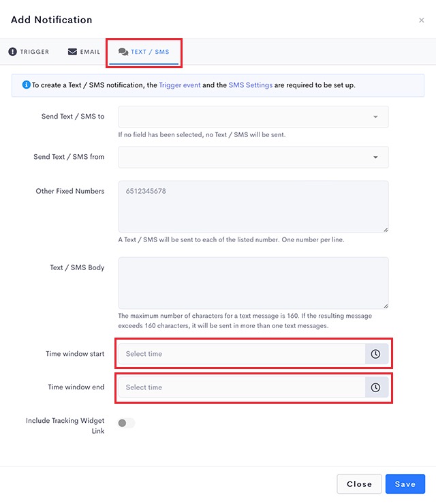Focus the Text / SMS Body text area
This screenshot has height=504, width=436.
253,283
